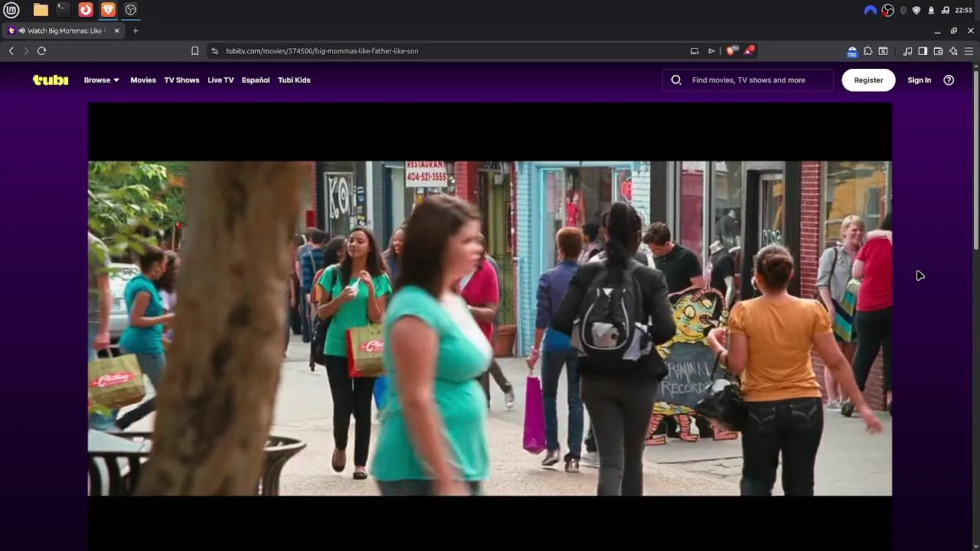The height and width of the screenshot is (551, 980).
Task: Open the Extensions puzzle menu
Action: tap(867, 51)
